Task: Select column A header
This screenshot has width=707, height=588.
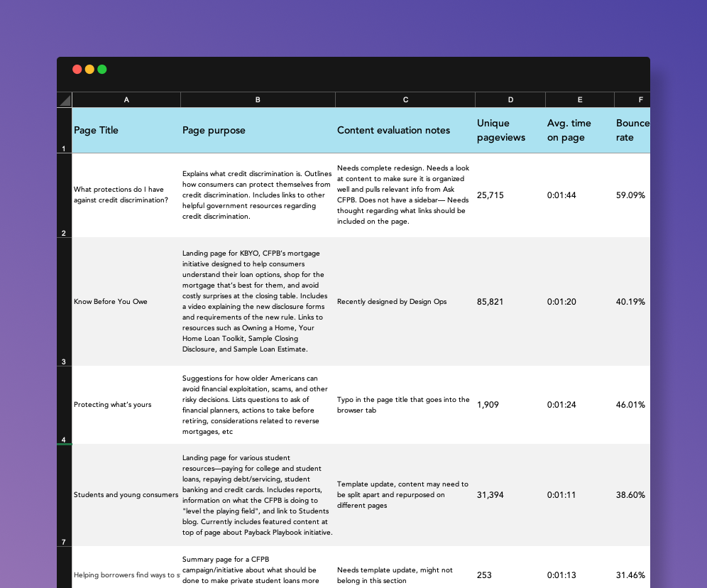Action: [126, 99]
